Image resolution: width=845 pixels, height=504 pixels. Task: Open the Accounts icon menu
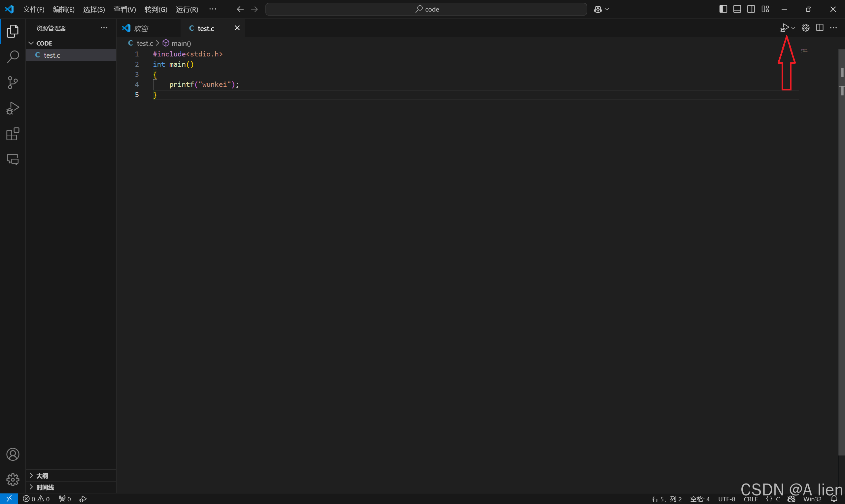(x=13, y=454)
